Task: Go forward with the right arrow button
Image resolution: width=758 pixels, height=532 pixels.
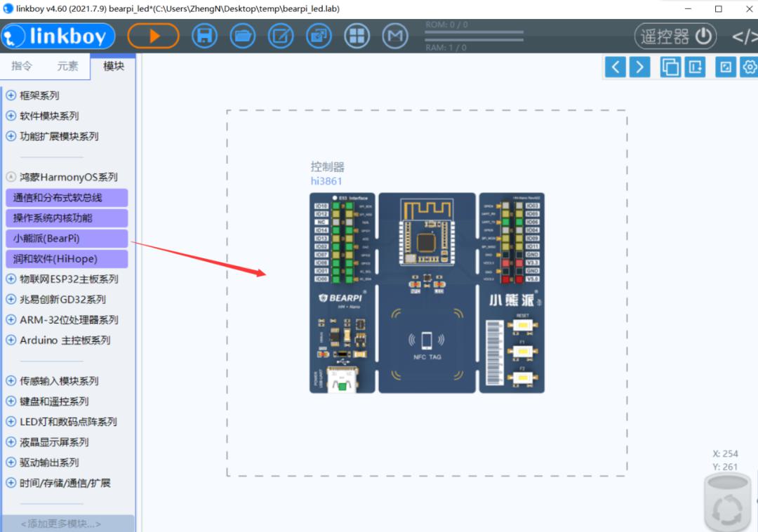Action: point(639,67)
